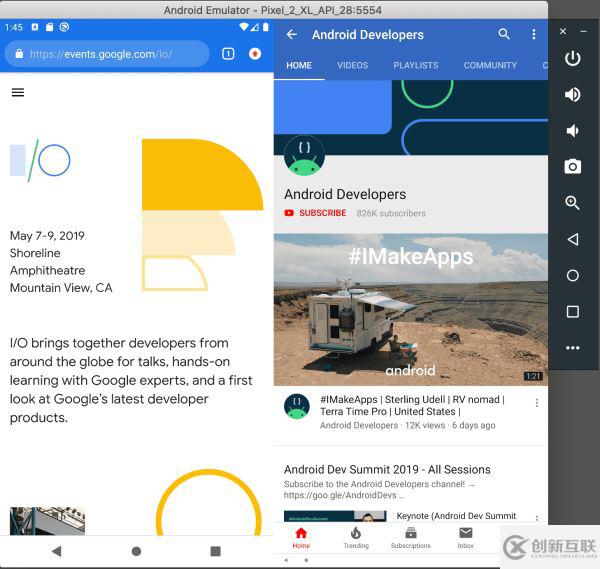Switch to the PLAYLISTS tab
600x569 pixels.
(416, 65)
